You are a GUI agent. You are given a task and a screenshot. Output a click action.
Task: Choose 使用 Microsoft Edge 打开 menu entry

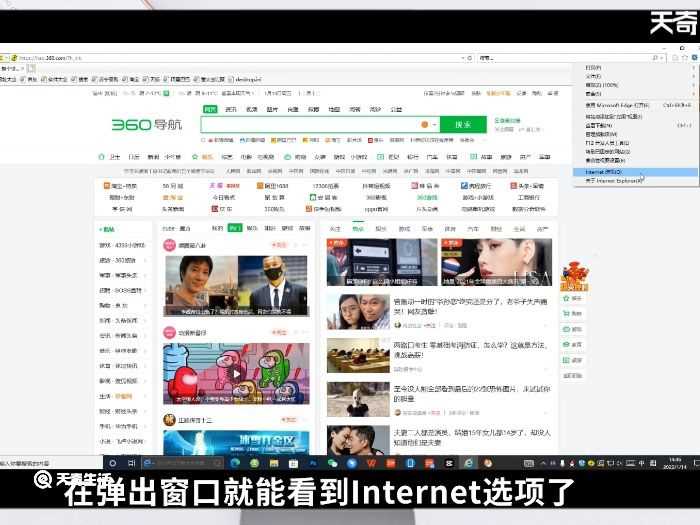635,105
